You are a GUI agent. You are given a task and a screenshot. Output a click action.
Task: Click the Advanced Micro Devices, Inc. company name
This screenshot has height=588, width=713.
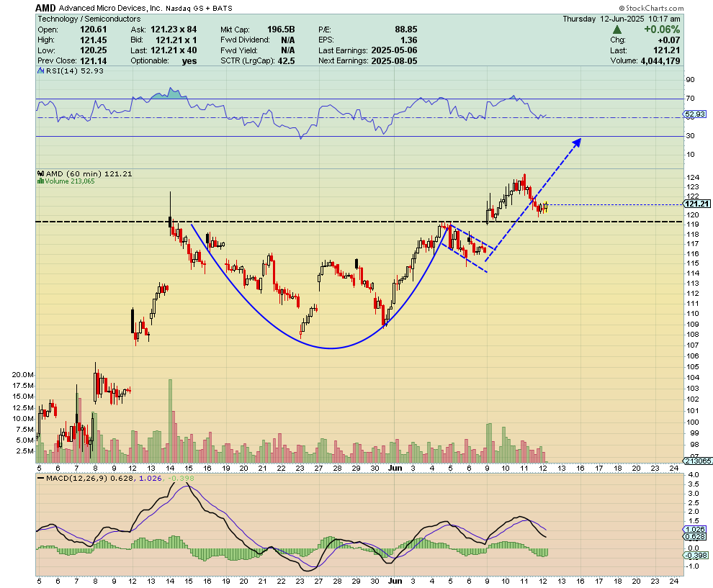(x=111, y=8)
